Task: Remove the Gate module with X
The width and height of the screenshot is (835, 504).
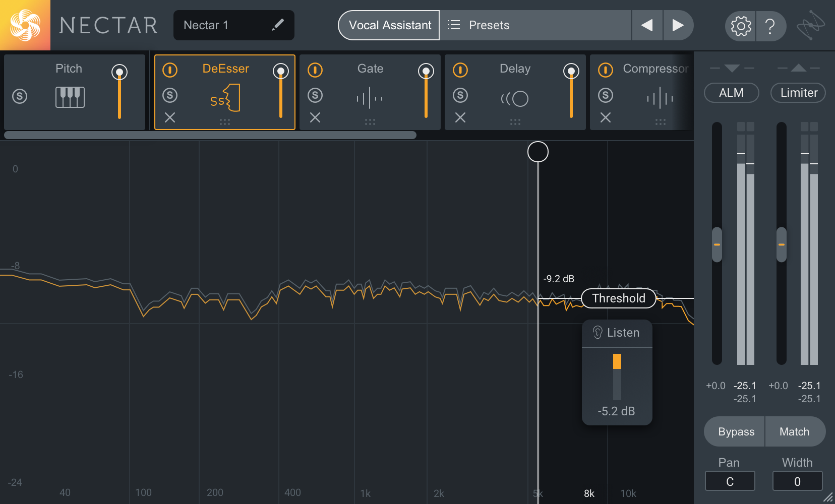Action: (x=315, y=117)
